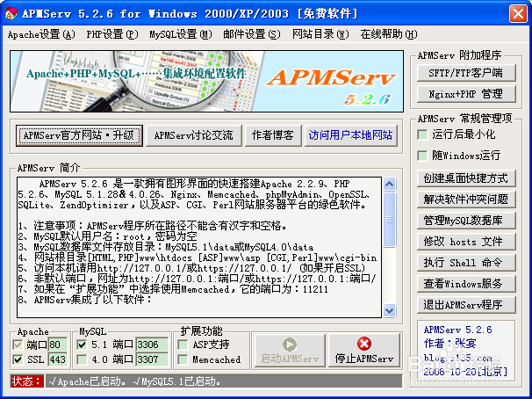
Task: Click the intro text scrollbar up arrow
Action: [390, 184]
